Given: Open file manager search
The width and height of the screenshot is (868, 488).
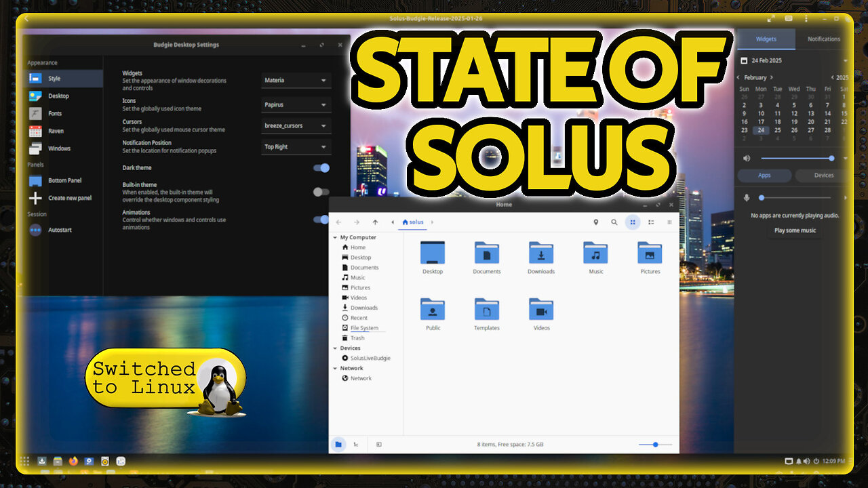Looking at the screenshot, I should pyautogui.click(x=614, y=222).
